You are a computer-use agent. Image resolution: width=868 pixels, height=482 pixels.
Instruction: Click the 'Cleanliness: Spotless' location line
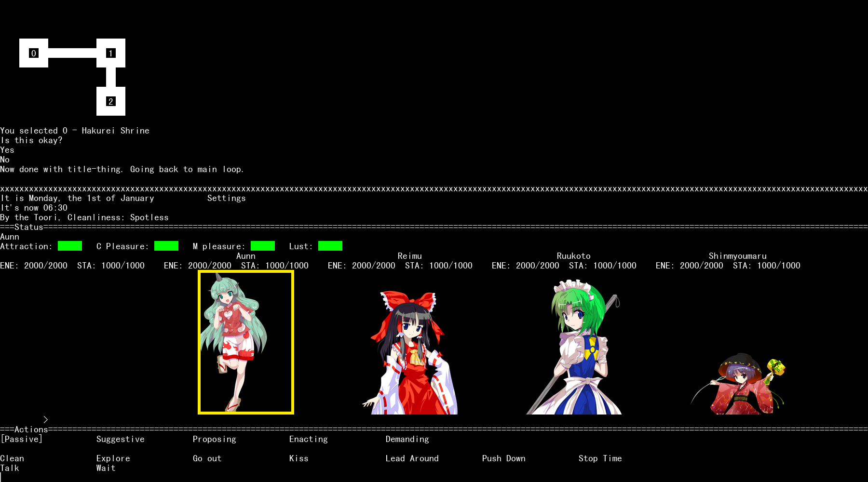pos(84,217)
